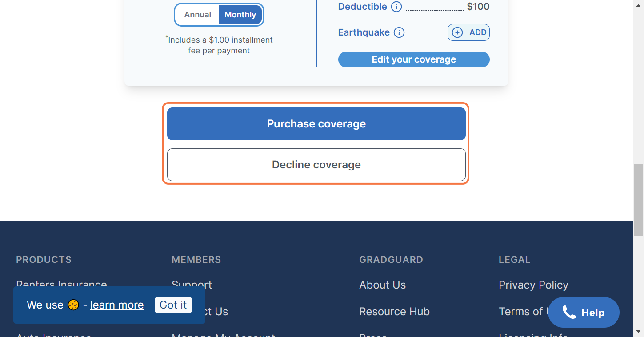Click the page vertical scrollbar thumb

coord(638,200)
